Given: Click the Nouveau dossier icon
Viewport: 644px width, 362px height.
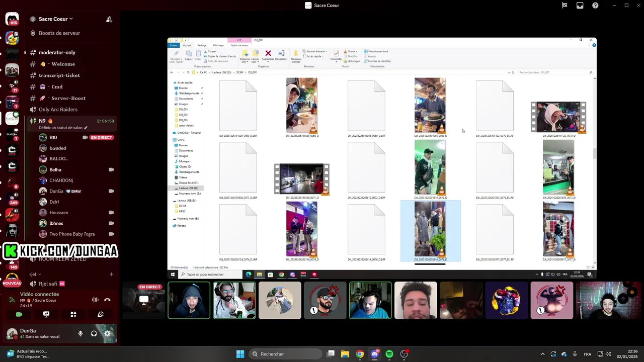Looking at the screenshot, I should tap(296, 56).
